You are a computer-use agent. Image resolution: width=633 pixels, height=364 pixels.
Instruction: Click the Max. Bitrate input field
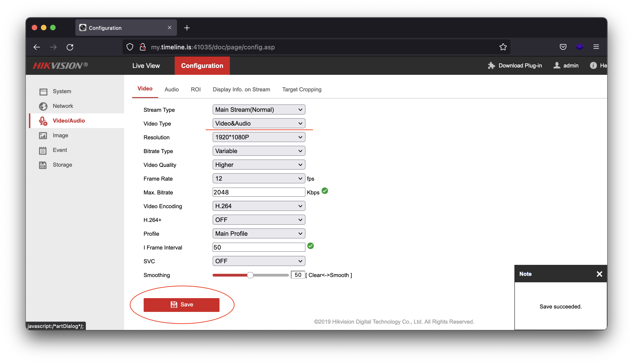pyautogui.click(x=259, y=192)
